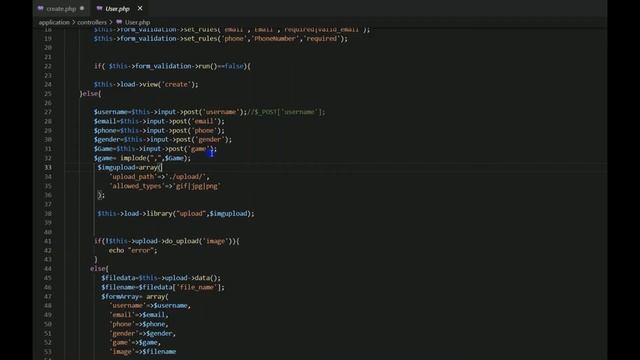Click the 'implode(",",$Game)' call

(153, 158)
